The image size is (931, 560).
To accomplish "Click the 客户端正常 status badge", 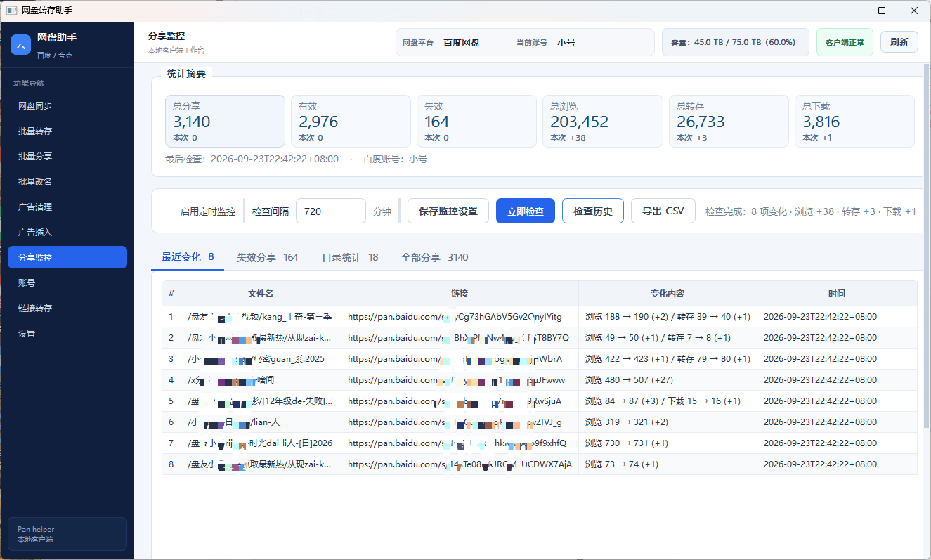I will 845,42.
